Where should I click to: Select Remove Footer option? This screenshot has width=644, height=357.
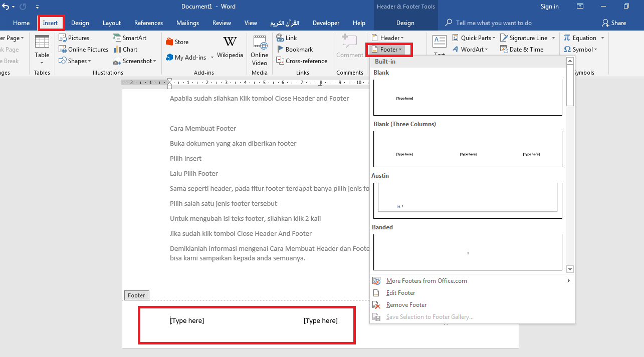[406, 304]
